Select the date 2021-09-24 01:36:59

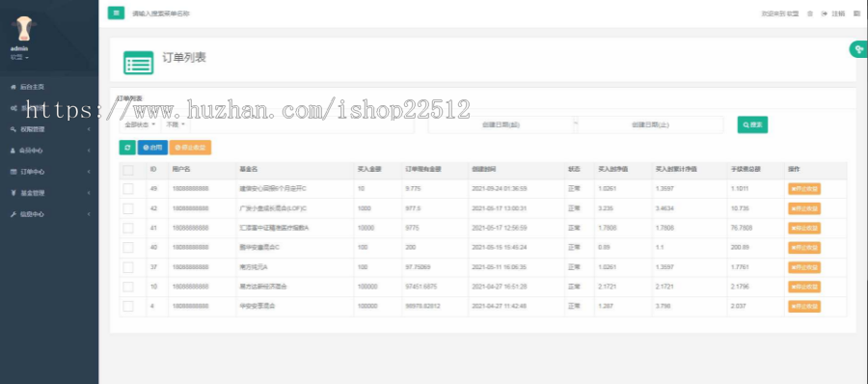click(x=500, y=189)
